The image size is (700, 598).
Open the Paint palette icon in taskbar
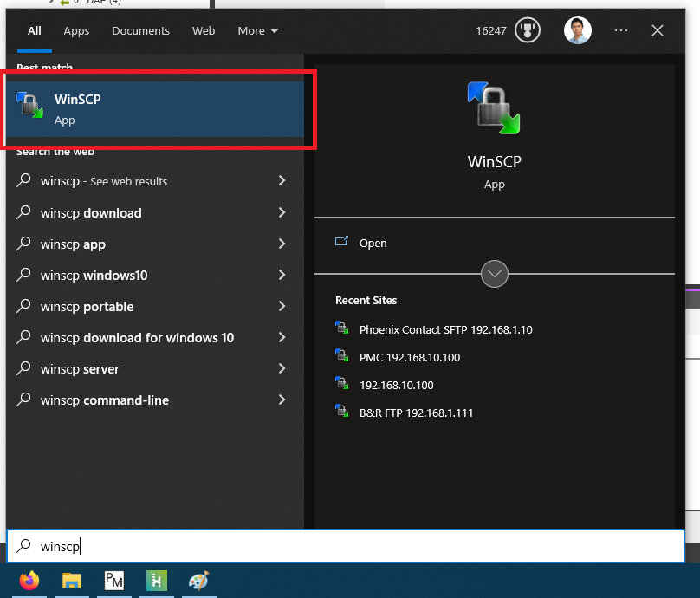(x=198, y=581)
